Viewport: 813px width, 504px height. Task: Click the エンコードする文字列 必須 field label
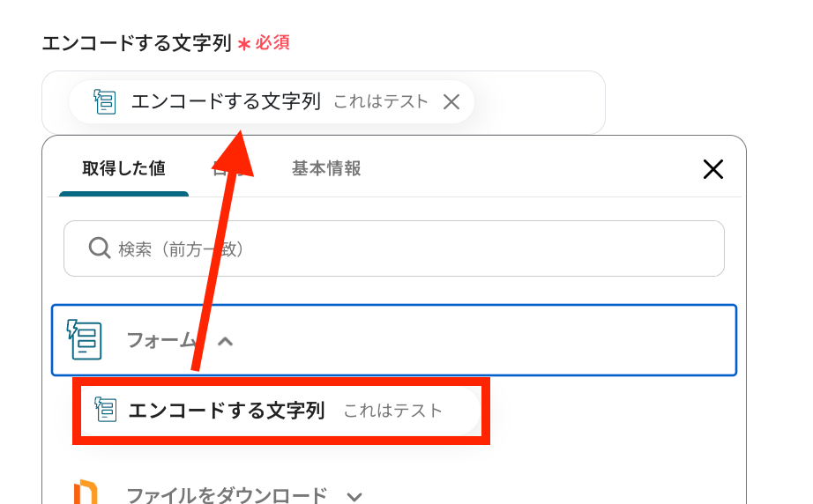pos(137,43)
